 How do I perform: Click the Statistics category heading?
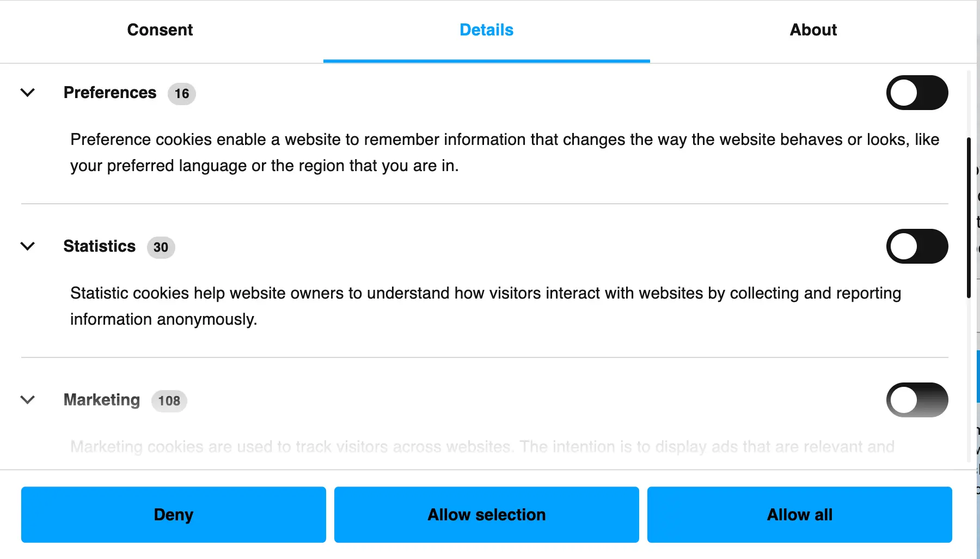[100, 246]
